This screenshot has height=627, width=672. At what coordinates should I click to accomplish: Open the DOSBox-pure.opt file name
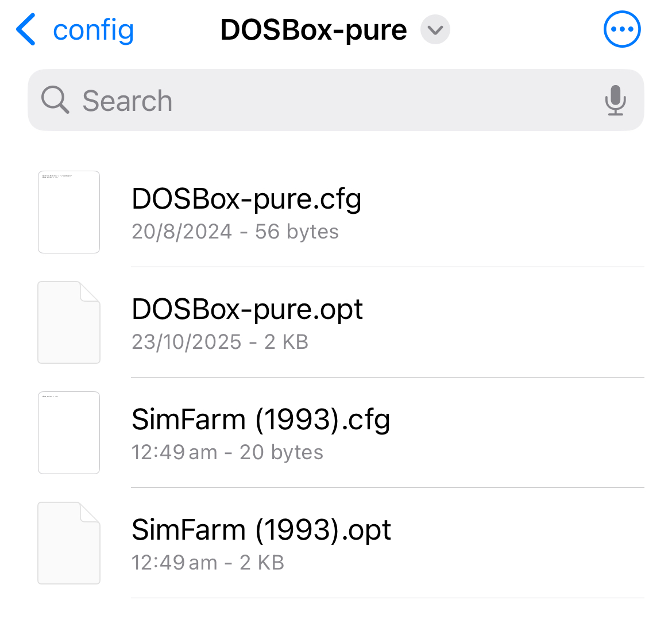pos(247,310)
